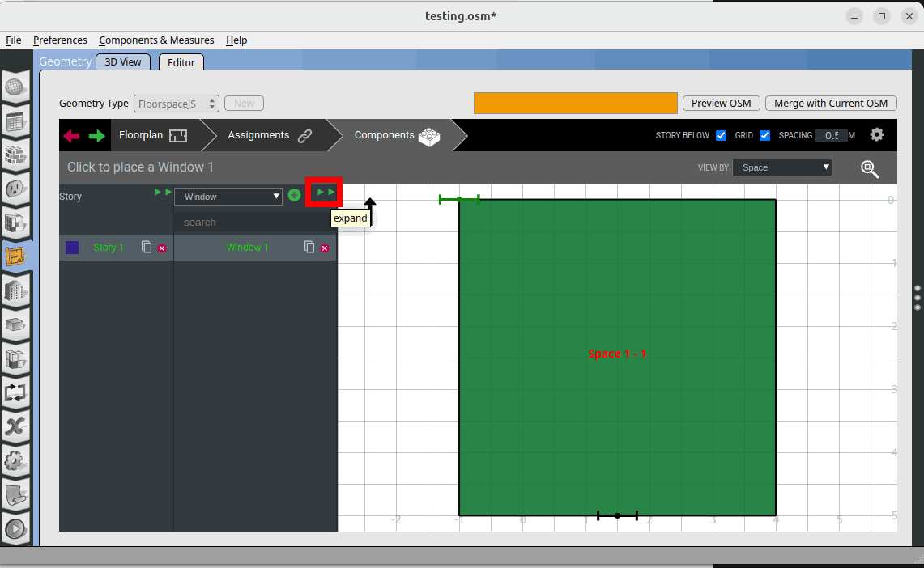Switch to the 3D View tab
Image resolution: width=924 pixels, height=568 pixels.
tap(123, 62)
